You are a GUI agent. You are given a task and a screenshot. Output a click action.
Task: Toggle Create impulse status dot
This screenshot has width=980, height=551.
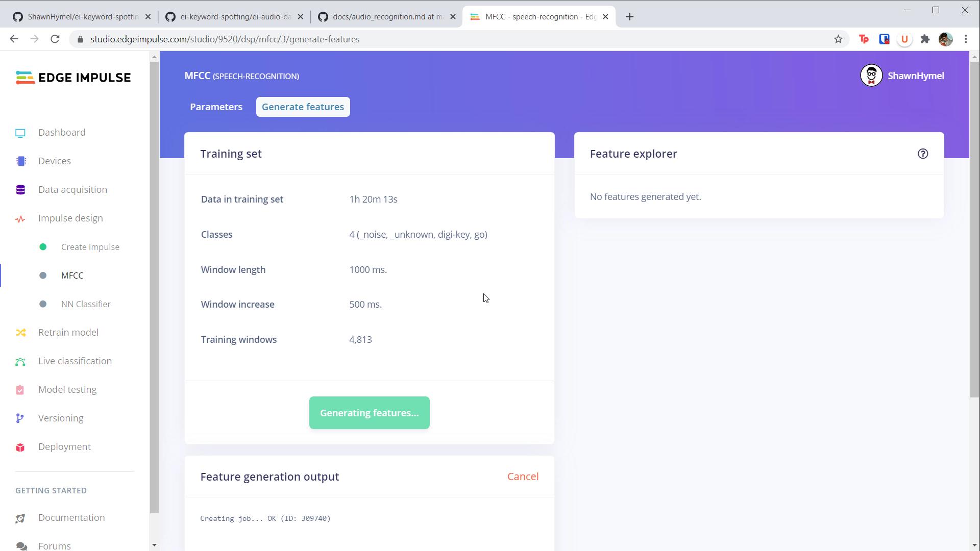(x=42, y=246)
